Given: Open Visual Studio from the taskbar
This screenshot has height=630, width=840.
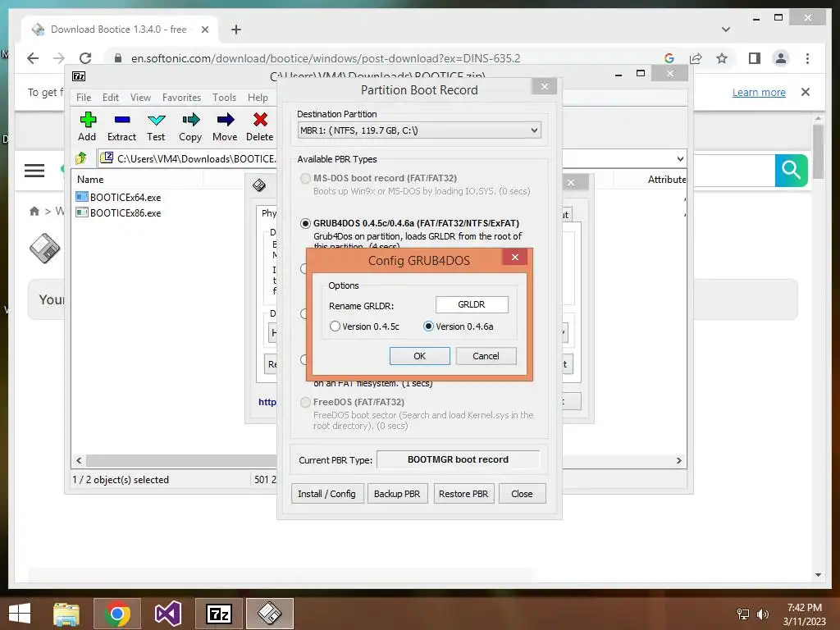Looking at the screenshot, I should point(168,614).
